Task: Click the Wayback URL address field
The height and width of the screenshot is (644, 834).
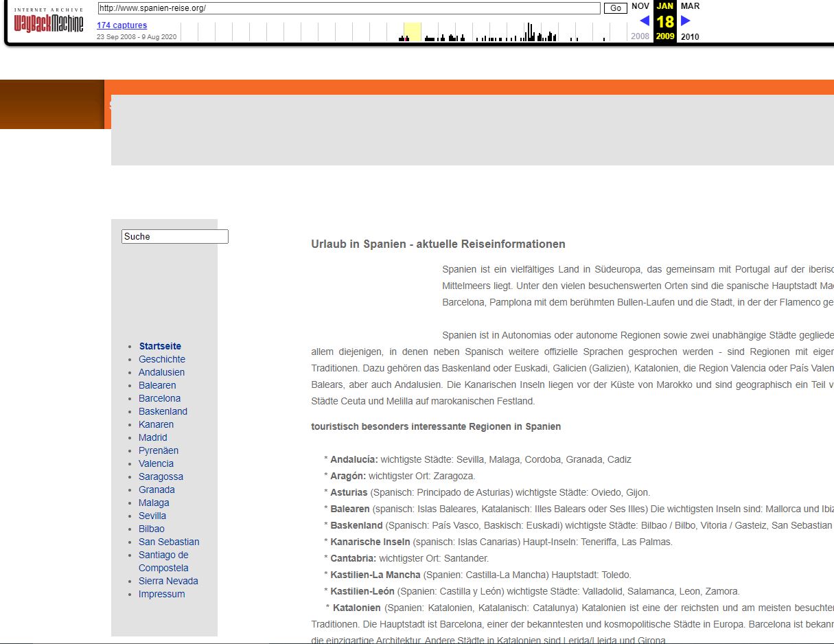Action: pyautogui.click(x=349, y=8)
